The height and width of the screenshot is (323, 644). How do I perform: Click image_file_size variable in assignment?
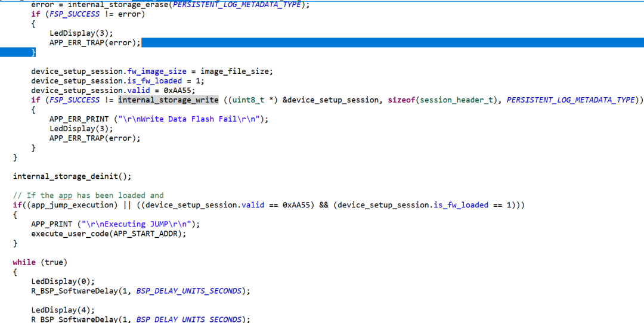[234, 72]
